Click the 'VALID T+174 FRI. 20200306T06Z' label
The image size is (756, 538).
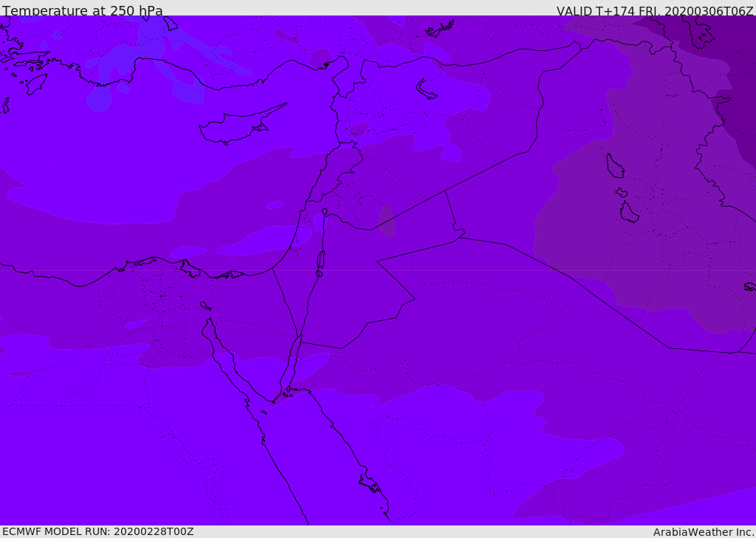point(654,10)
